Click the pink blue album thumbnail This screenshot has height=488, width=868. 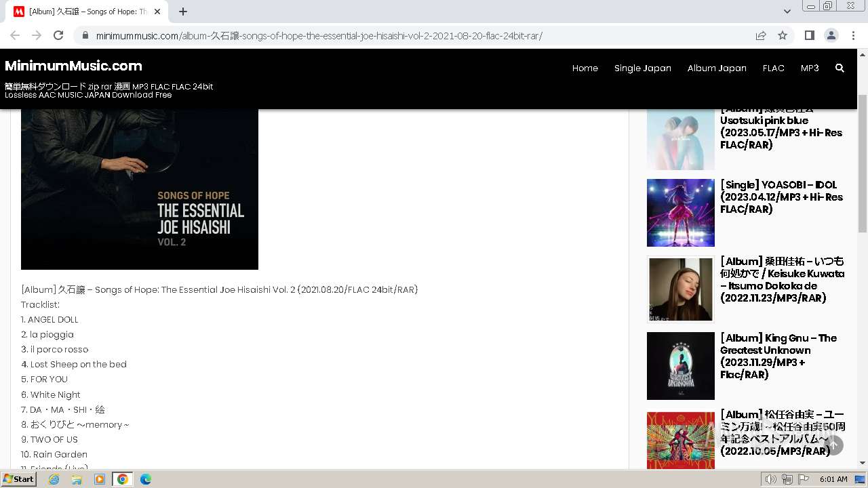pos(680,140)
